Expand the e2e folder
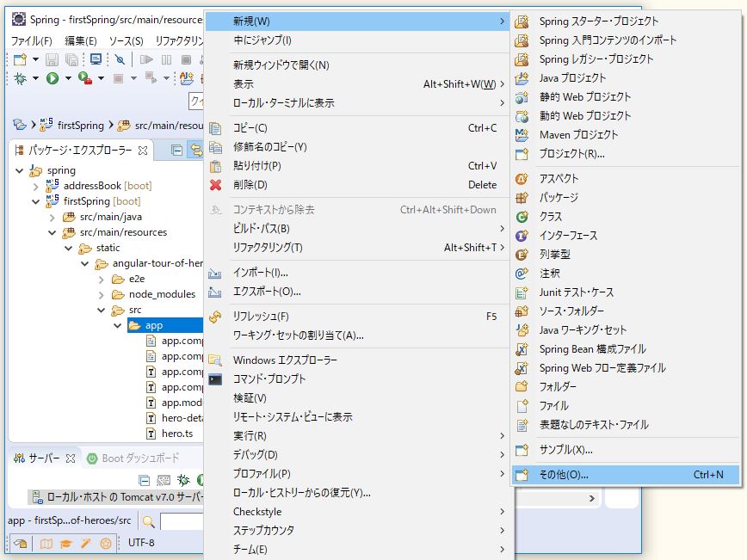 101,279
